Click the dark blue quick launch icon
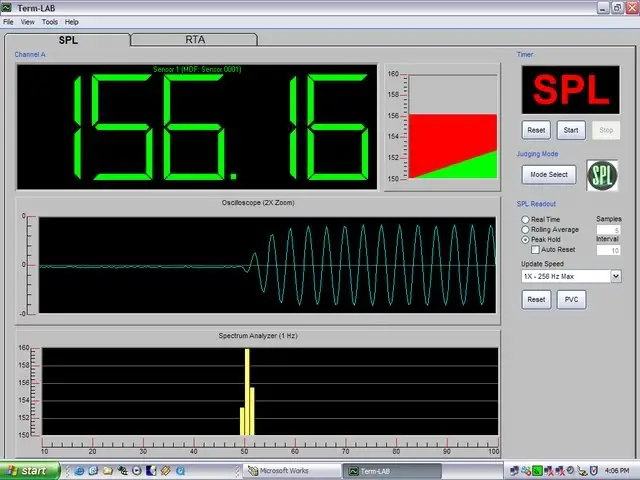 (151, 471)
